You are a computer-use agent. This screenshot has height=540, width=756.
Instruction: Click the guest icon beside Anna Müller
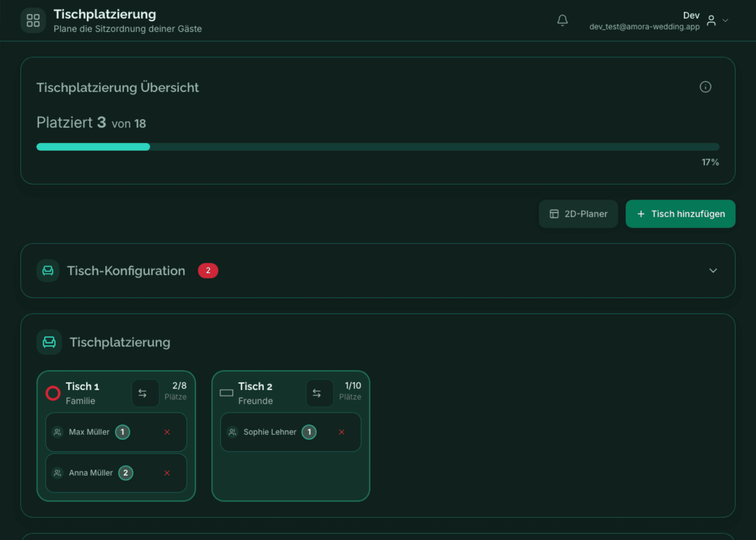point(57,473)
